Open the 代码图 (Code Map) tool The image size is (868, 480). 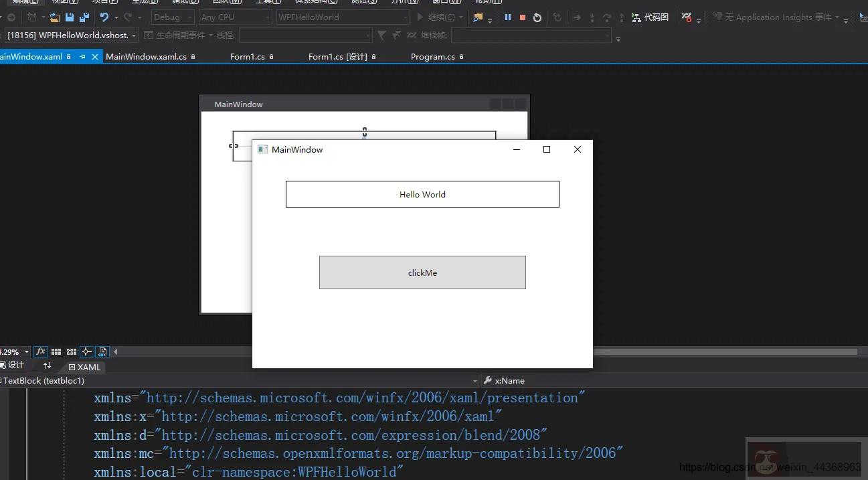[649, 17]
